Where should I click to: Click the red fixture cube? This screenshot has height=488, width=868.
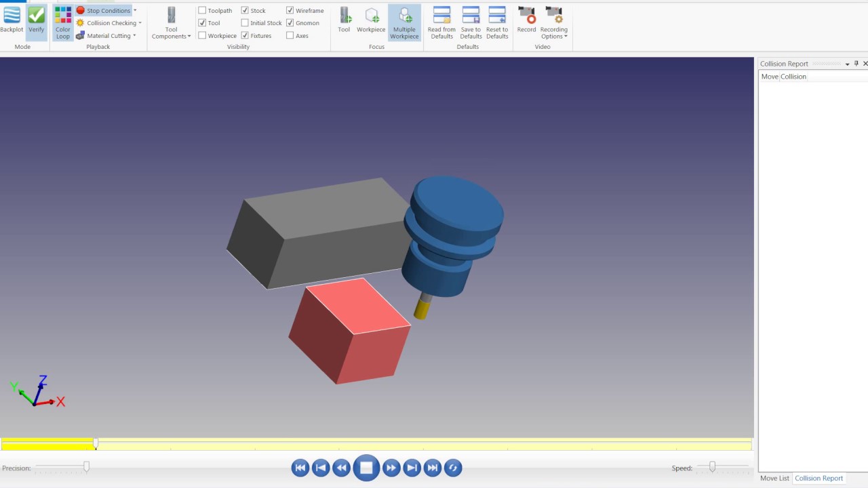[x=349, y=332]
